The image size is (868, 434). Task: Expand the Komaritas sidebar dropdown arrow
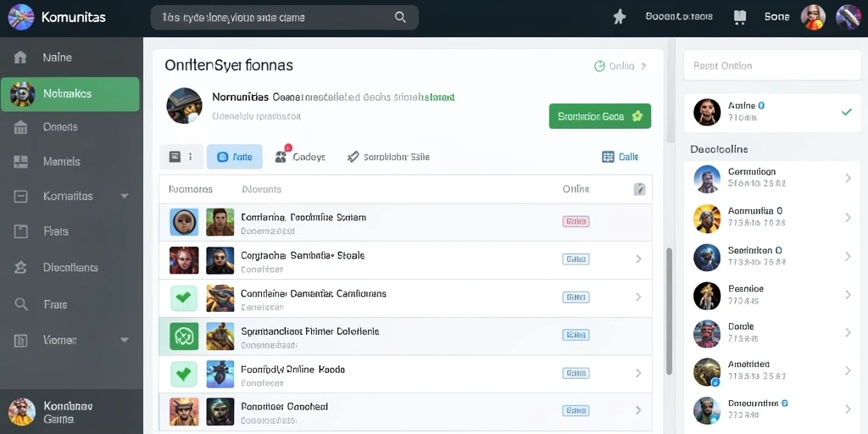point(125,196)
